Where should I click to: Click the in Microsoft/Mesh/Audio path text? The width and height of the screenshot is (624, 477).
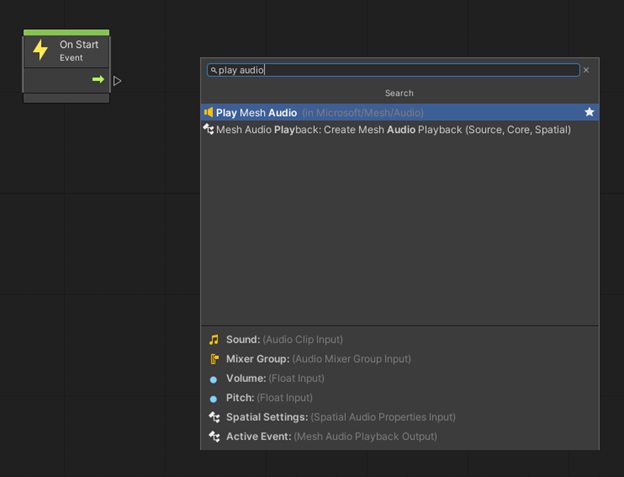[x=363, y=113]
